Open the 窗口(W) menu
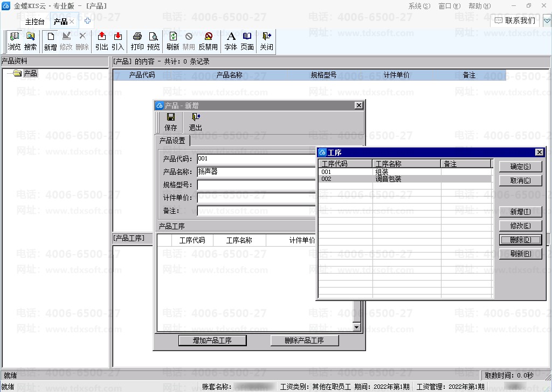Viewport: 552px width, 392px height. tap(449, 6)
